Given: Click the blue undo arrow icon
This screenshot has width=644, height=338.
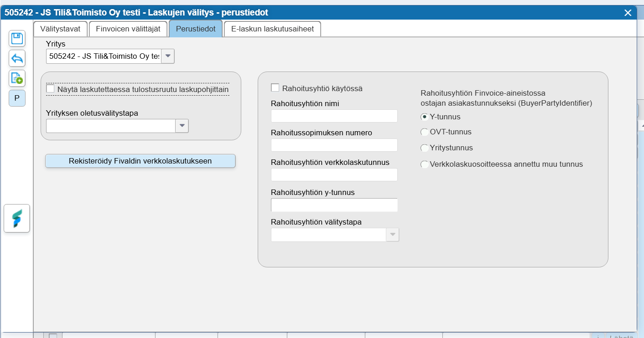Looking at the screenshot, I should coord(17,59).
